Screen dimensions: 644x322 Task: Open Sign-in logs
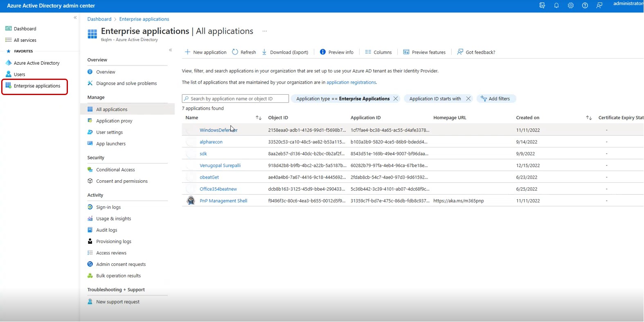click(x=108, y=208)
